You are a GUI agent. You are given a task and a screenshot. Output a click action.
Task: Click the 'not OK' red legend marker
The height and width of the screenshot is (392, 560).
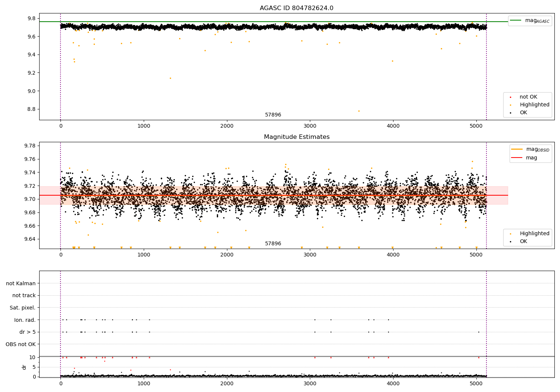(x=511, y=97)
